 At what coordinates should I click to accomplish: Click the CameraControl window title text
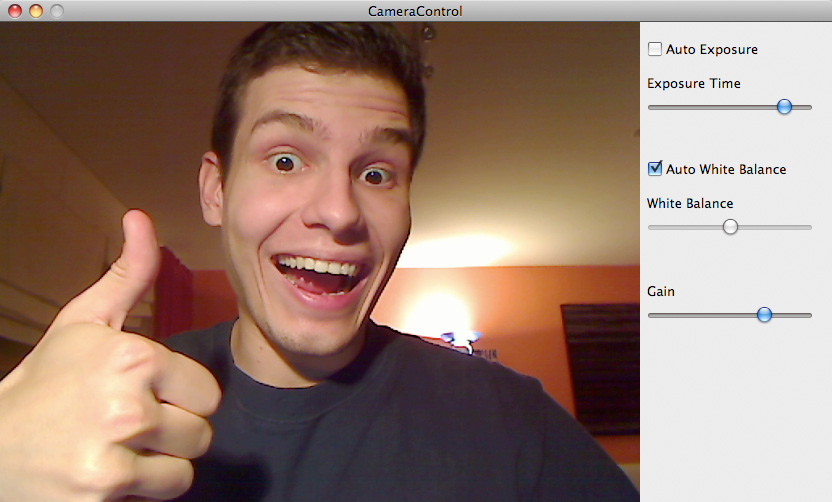(x=415, y=11)
